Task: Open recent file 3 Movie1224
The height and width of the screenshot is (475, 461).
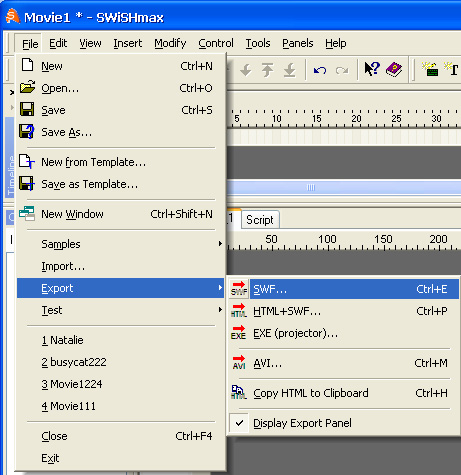Action: [x=120, y=384]
